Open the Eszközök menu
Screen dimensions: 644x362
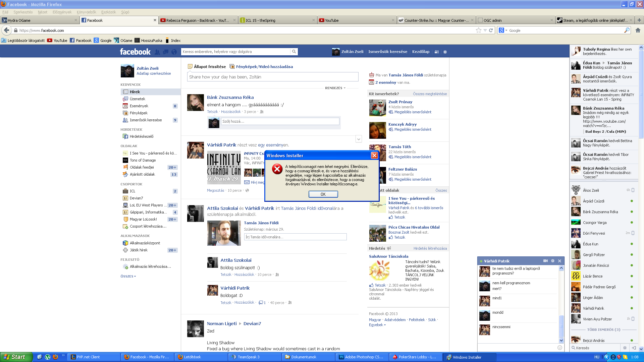(x=109, y=12)
